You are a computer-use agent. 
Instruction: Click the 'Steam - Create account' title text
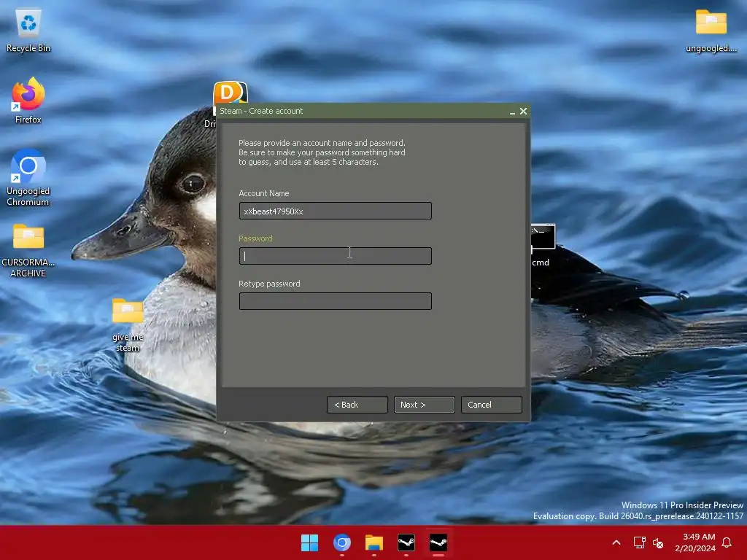click(261, 111)
